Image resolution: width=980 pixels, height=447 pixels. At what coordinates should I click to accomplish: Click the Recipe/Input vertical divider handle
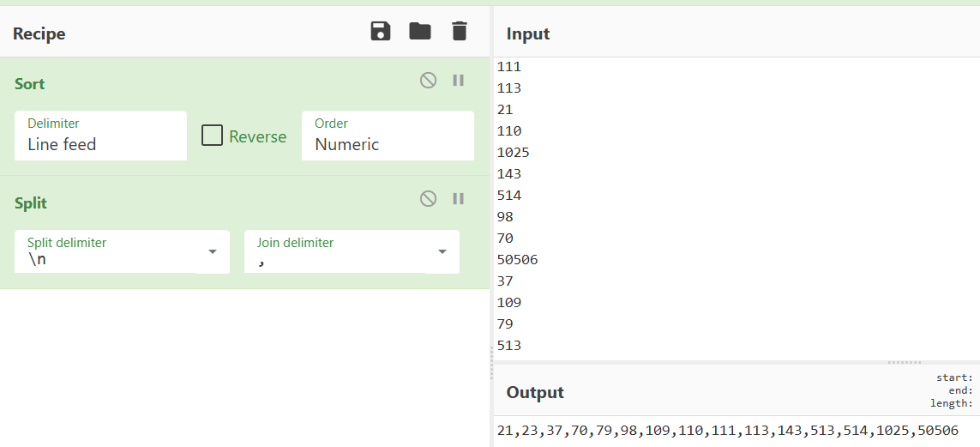(491, 363)
